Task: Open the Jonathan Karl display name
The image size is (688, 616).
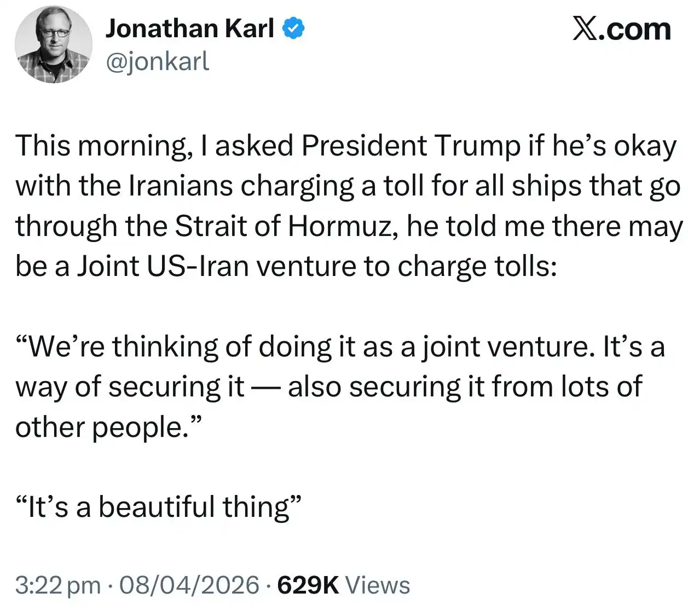Action: 189,28
